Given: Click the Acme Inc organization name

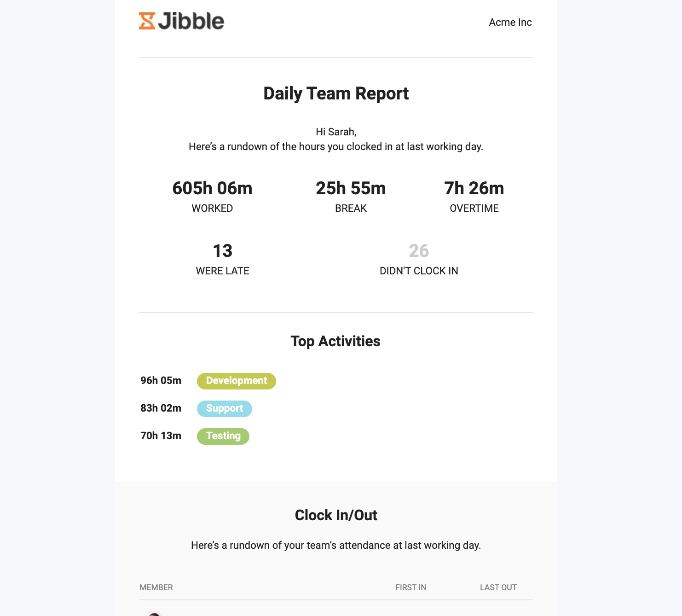Looking at the screenshot, I should pos(510,23).
